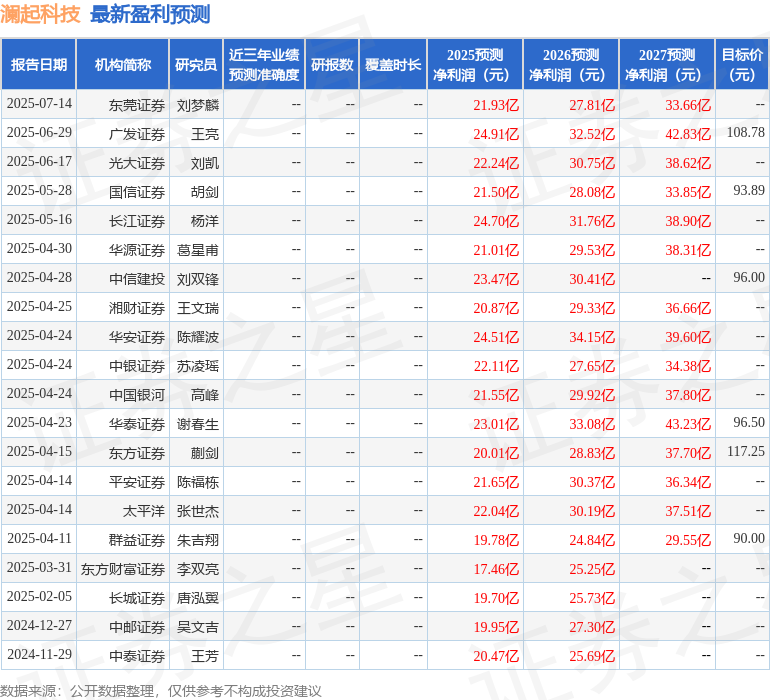Image resolution: width=770 pixels, height=700 pixels.
Task: Click the 108.78 target price for 广发证券
Action: [745, 133]
